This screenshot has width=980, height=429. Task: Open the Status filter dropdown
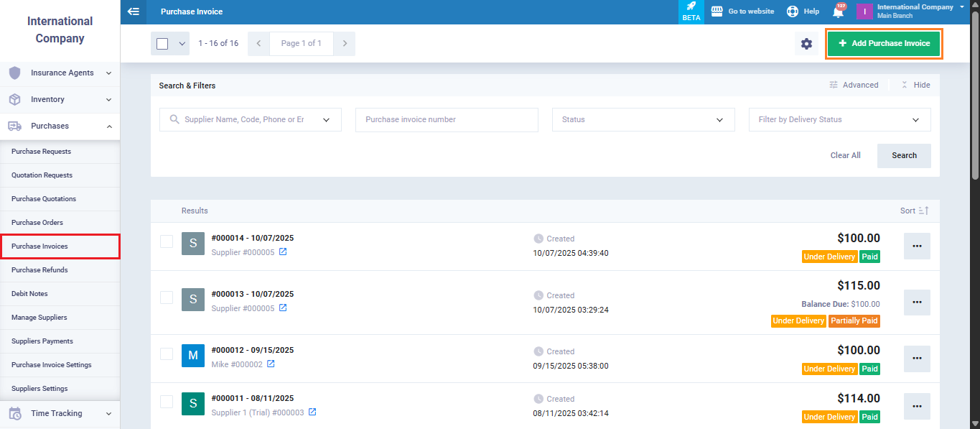643,120
